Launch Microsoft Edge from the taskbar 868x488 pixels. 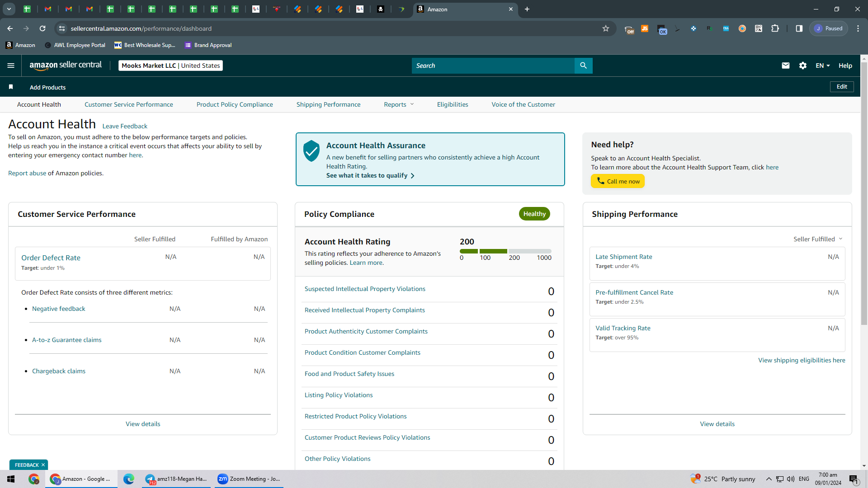129,479
